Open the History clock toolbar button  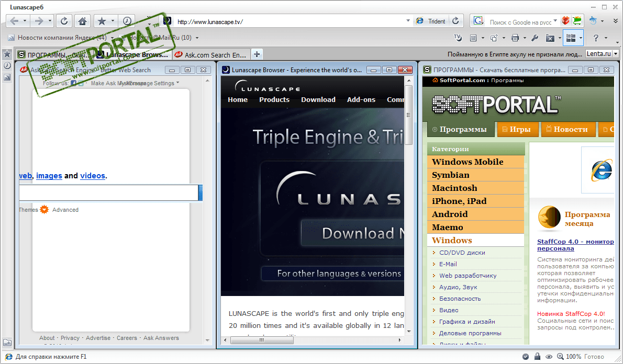coord(127,21)
